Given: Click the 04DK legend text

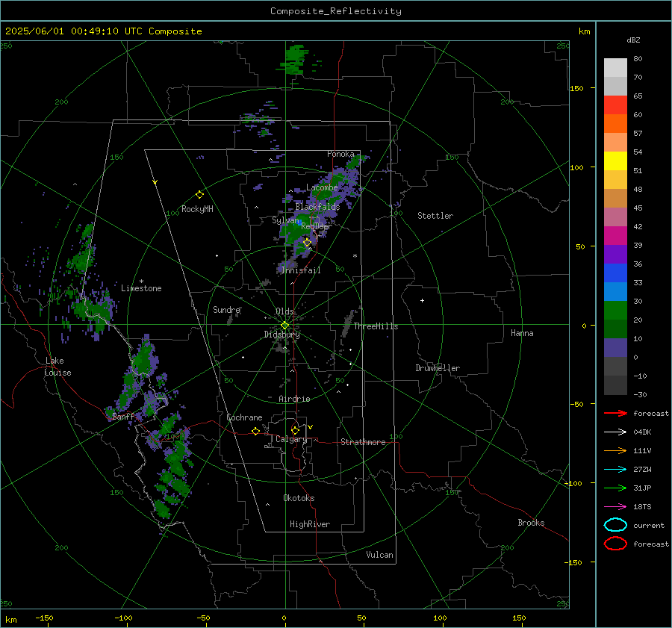Looking at the screenshot, I should 642,432.
